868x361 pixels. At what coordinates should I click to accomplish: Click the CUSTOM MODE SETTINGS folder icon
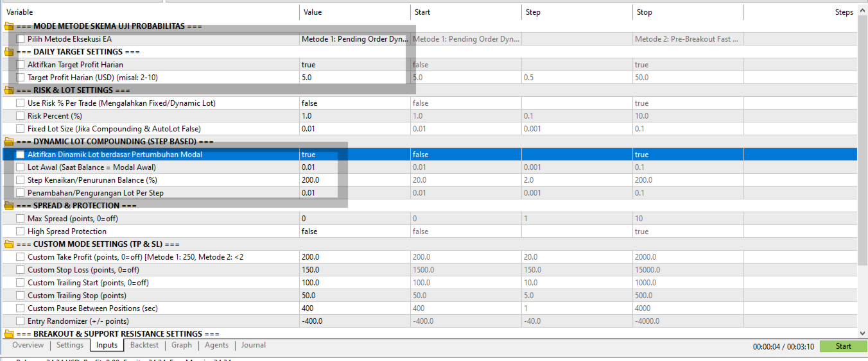[x=9, y=244]
